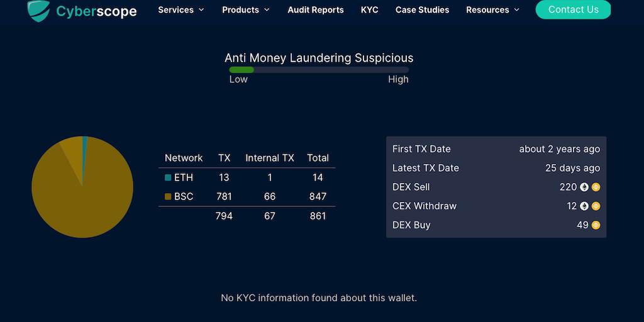Expand the Resources dropdown menu
The image size is (644, 322).
492,10
